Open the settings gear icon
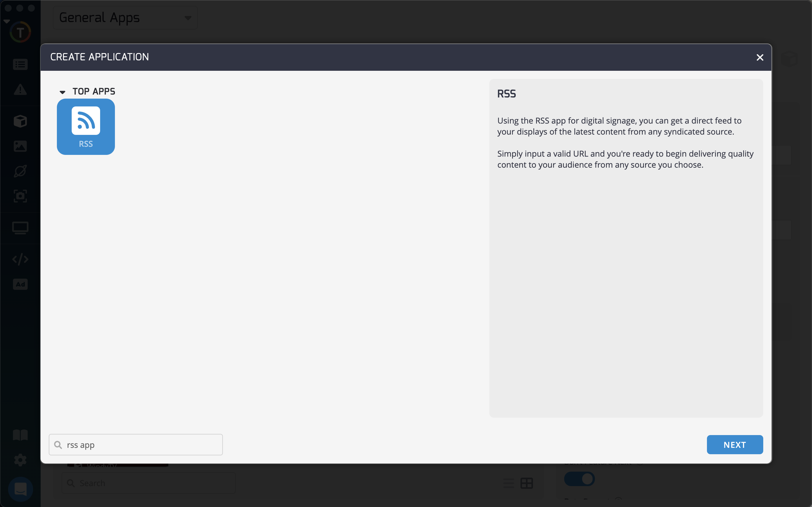 [20, 460]
